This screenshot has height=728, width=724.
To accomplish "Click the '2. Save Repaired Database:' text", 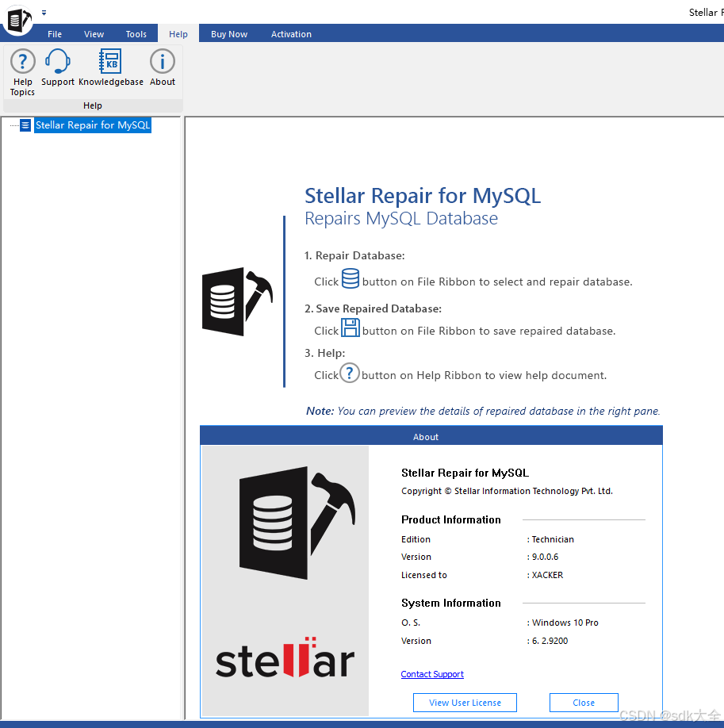I will coord(373,308).
